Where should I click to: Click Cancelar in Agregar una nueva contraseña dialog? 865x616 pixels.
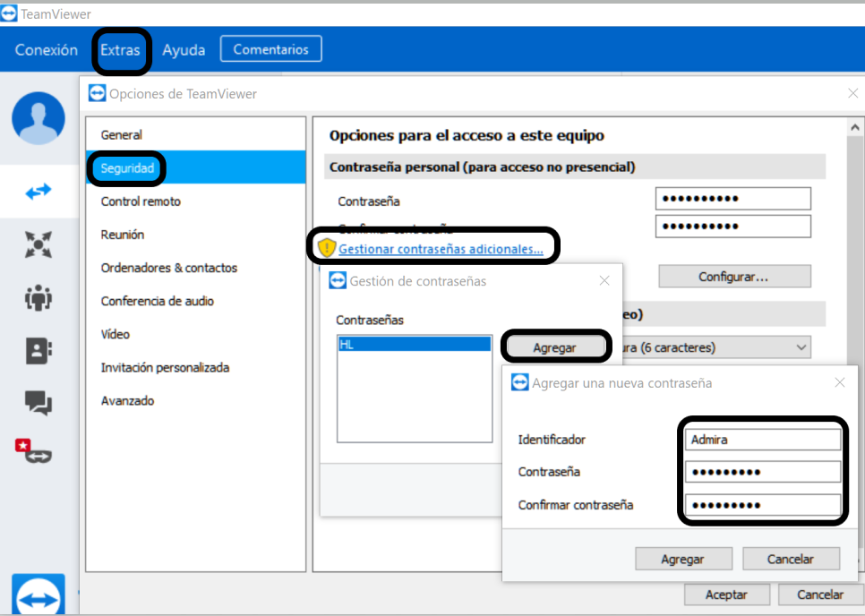791,559
